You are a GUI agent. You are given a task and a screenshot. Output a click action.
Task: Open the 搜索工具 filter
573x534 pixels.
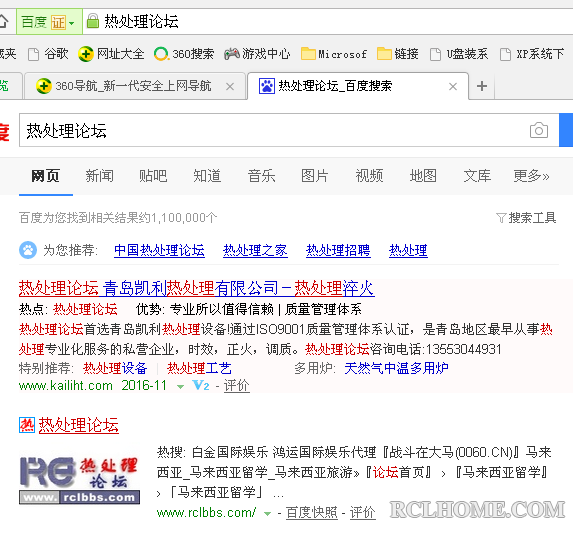click(x=526, y=218)
